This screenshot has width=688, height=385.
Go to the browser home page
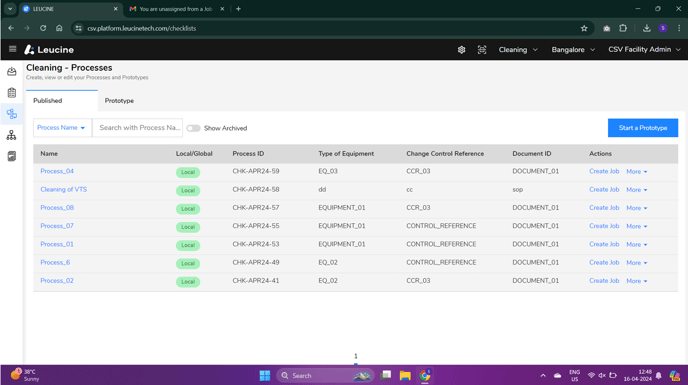(59, 28)
